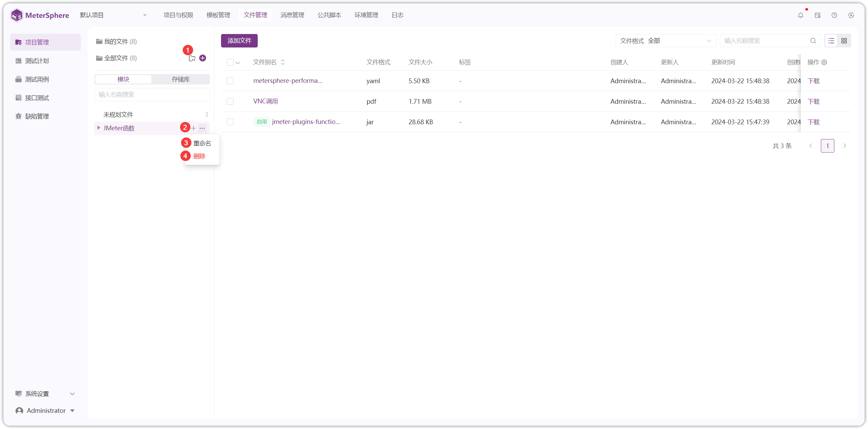The width and height of the screenshot is (868, 429).
Task: Check the metersphere-performa file checkbox
Action: 230,81
